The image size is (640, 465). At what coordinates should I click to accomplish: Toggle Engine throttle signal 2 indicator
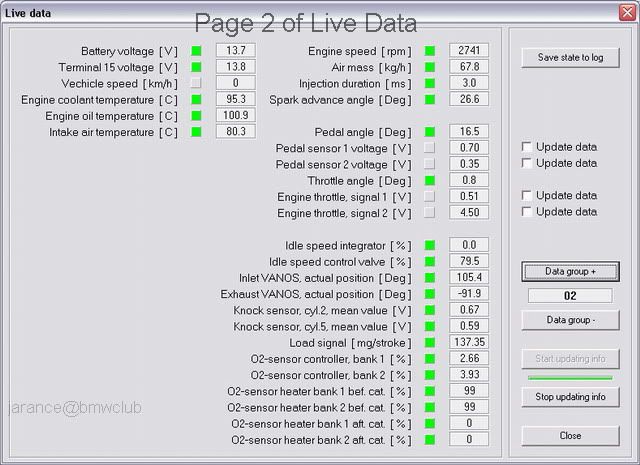(x=429, y=213)
